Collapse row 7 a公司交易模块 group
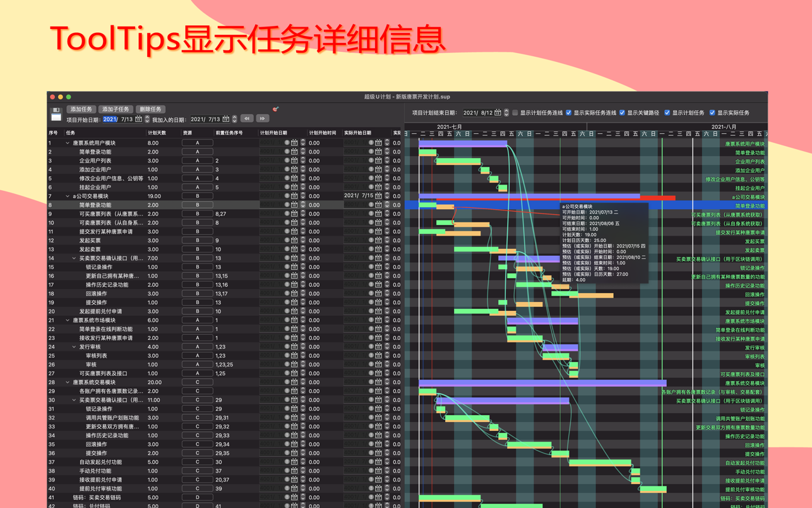 68,197
